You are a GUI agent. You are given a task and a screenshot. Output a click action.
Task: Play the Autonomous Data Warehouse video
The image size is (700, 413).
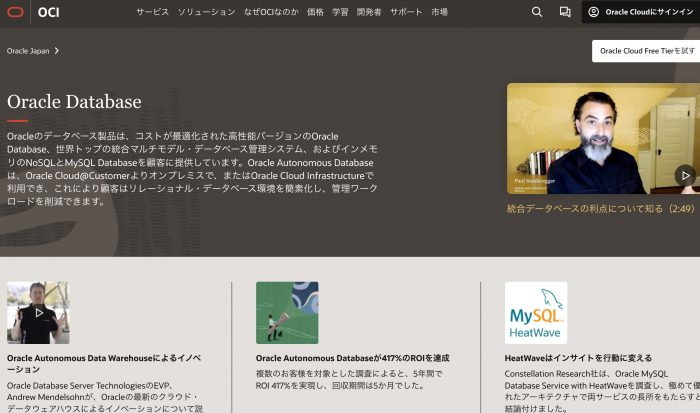[38, 312]
